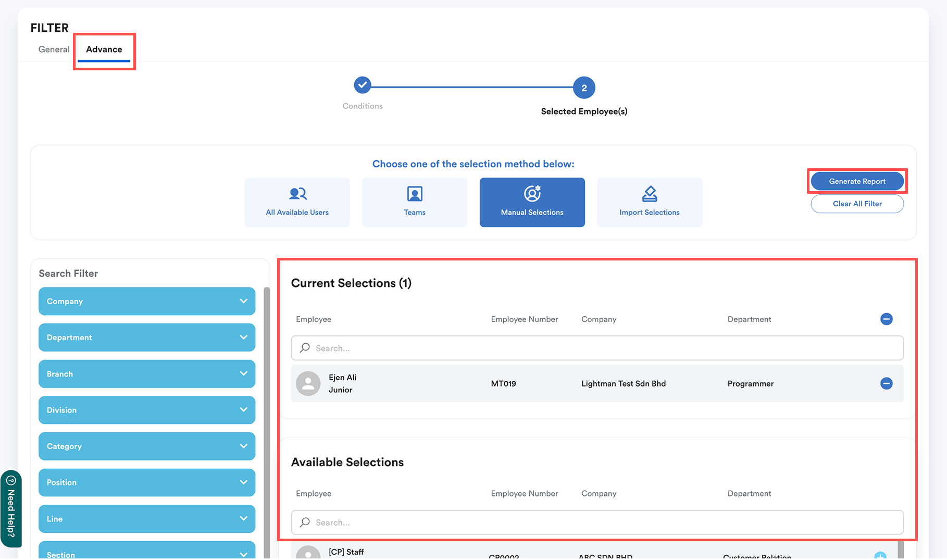Expand the Category filter dropdown

147,446
